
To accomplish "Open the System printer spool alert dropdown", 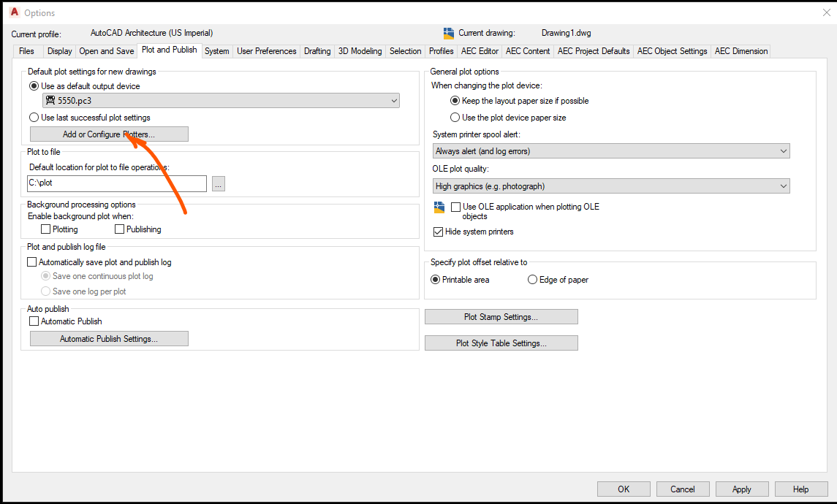I will (784, 150).
